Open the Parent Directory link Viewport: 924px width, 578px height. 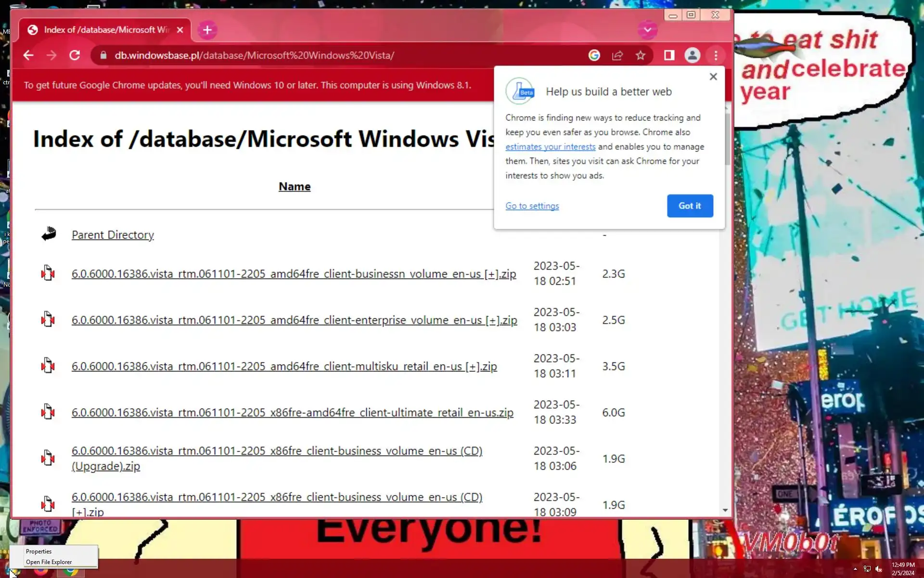pyautogui.click(x=113, y=235)
